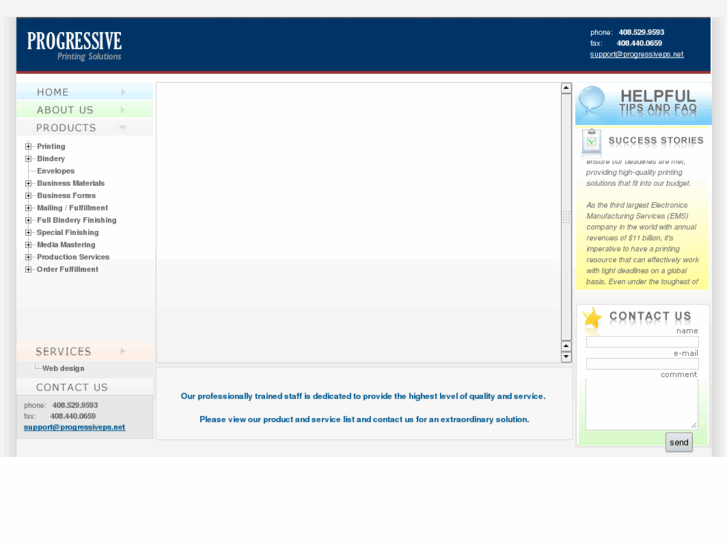
Task: Expand the Full Bindery Finishing node
Action: click(x=28, y=220)
